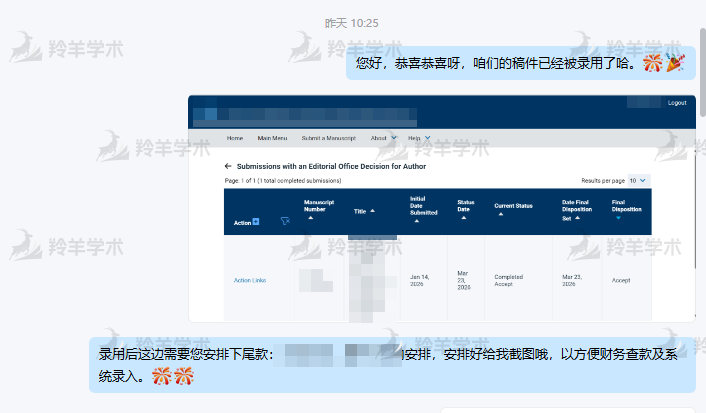706x413 pixels.
Task: Click the plus icon next to Action
Action: click(256, 222)
